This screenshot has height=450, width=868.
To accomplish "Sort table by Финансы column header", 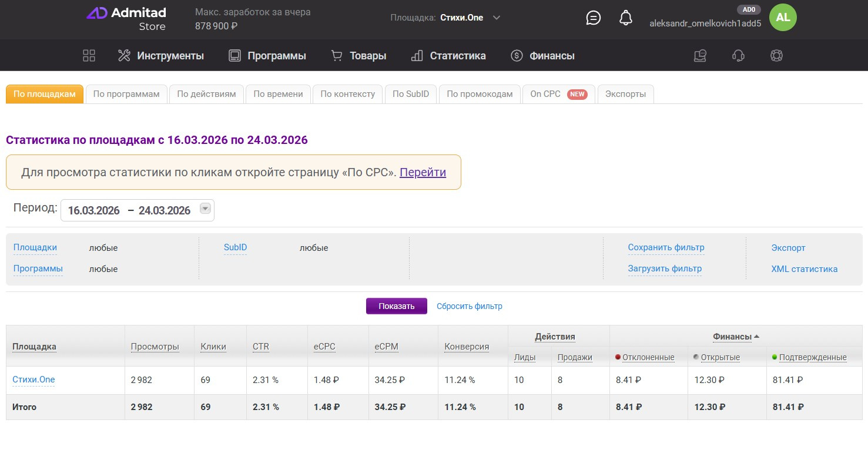I will coord(732,337).
